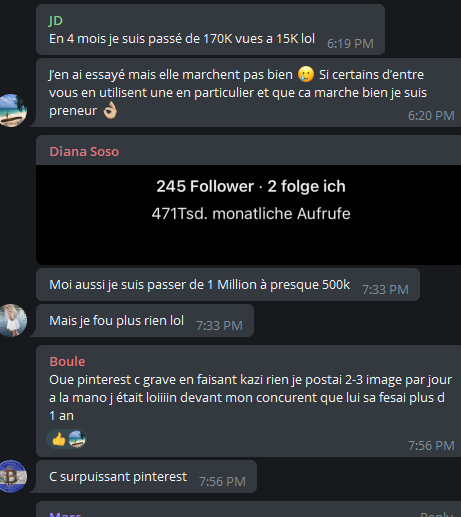Select the 'J'en ai essayé' message bubble
The width and height of the screenshot is (461, 517).
coord(248,93)
